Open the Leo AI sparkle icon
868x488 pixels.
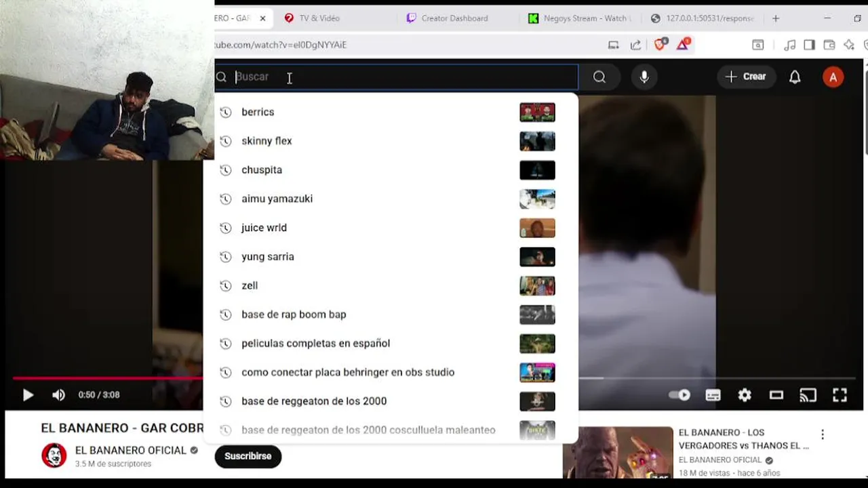pos(848,45)
